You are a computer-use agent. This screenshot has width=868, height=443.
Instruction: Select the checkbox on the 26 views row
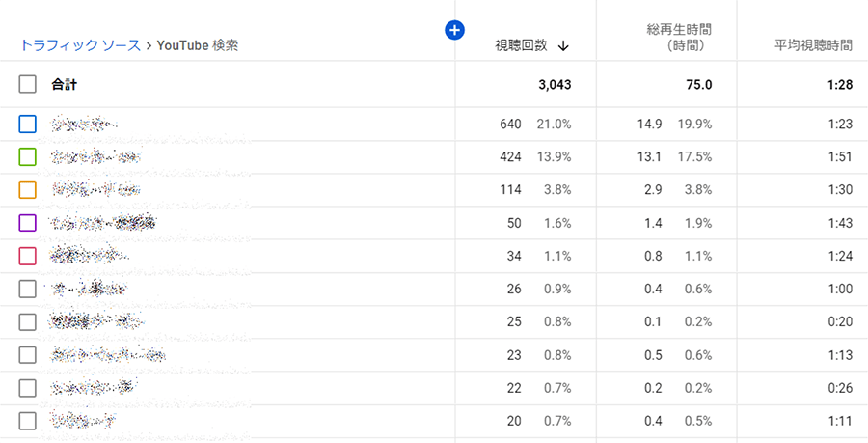[28, 289]
